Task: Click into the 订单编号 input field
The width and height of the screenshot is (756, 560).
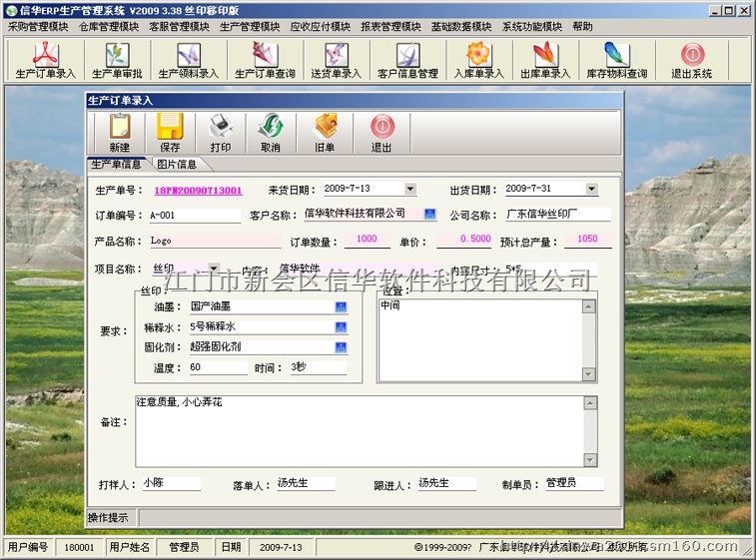Action: point(194,215)
